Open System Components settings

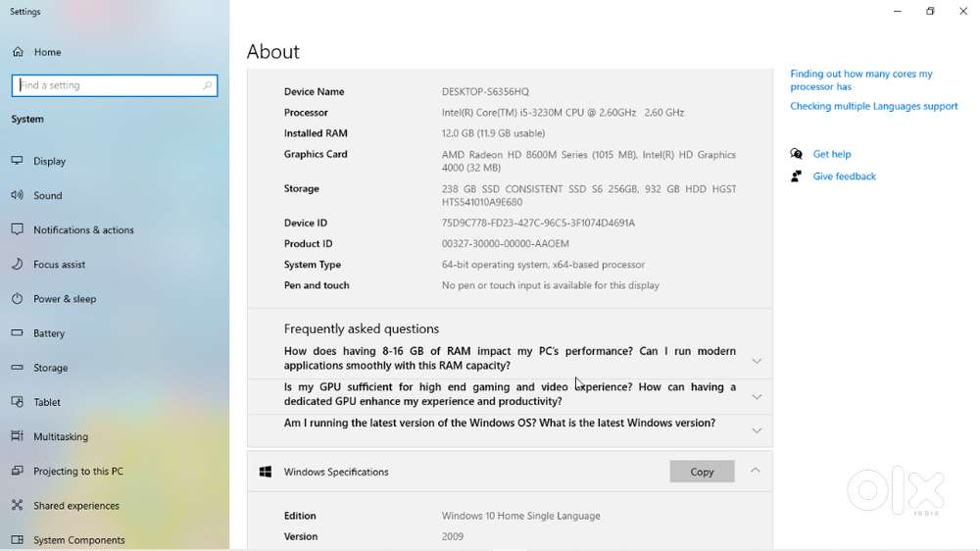pyautogui.click(x=79, y=539)
